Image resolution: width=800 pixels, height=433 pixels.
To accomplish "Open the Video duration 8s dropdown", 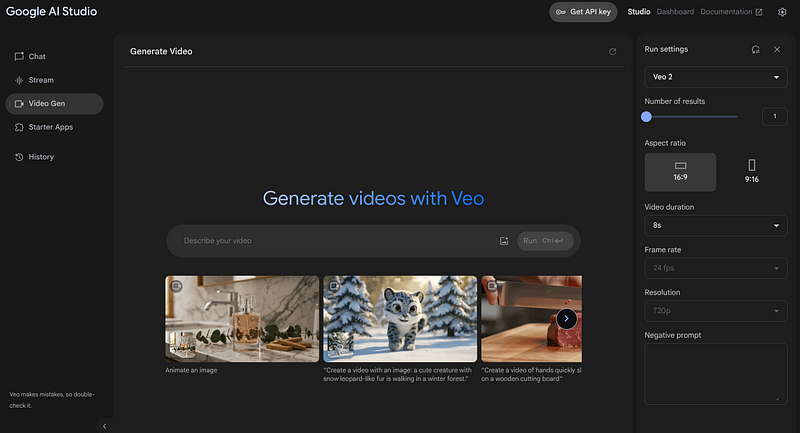I will tap(715, 225).
